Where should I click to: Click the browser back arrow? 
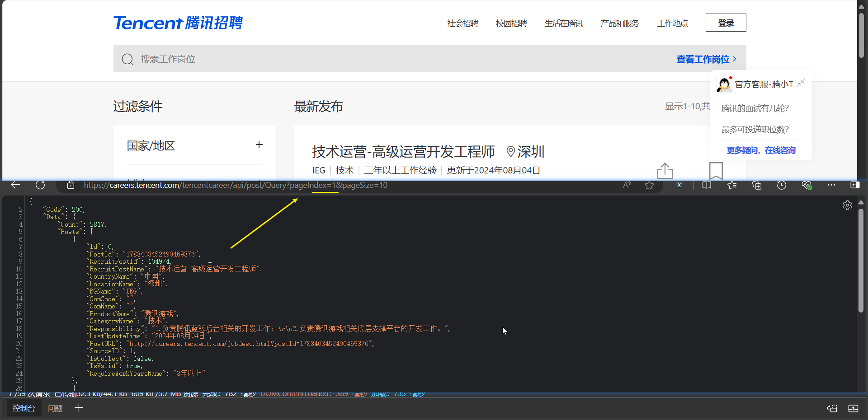[x=15, y=185]
